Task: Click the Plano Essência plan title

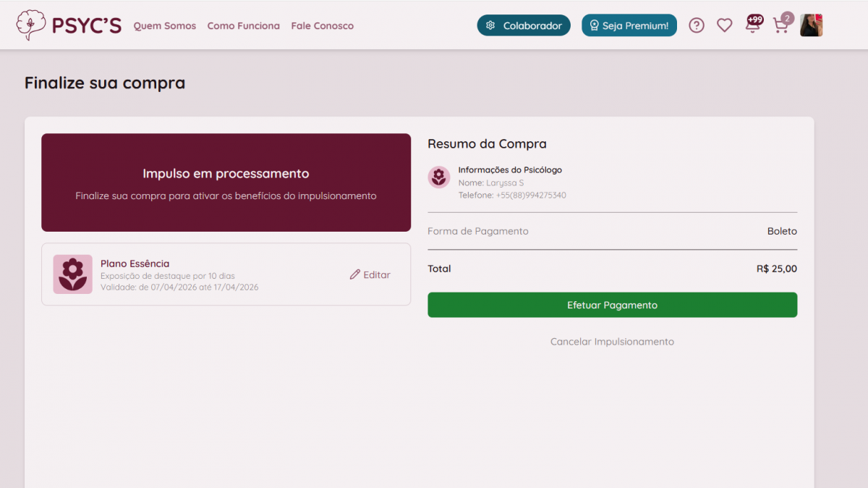Action: click(x=135, y=264)
